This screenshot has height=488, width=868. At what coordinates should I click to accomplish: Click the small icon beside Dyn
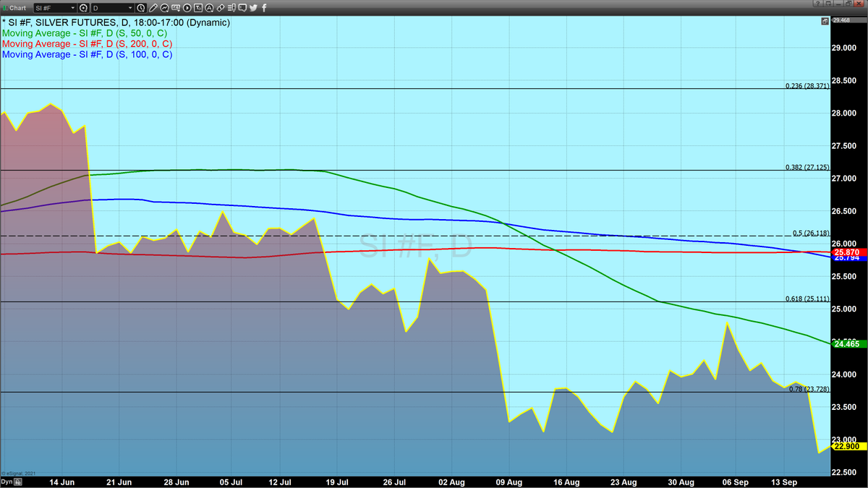pyautogui.click(x=18, y=482)
